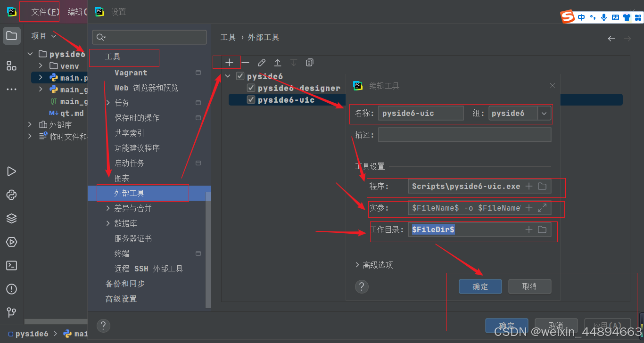Expand the Tasks settings node
The height and width of the screenshot is (343, 644).
[x=108, y=103]
